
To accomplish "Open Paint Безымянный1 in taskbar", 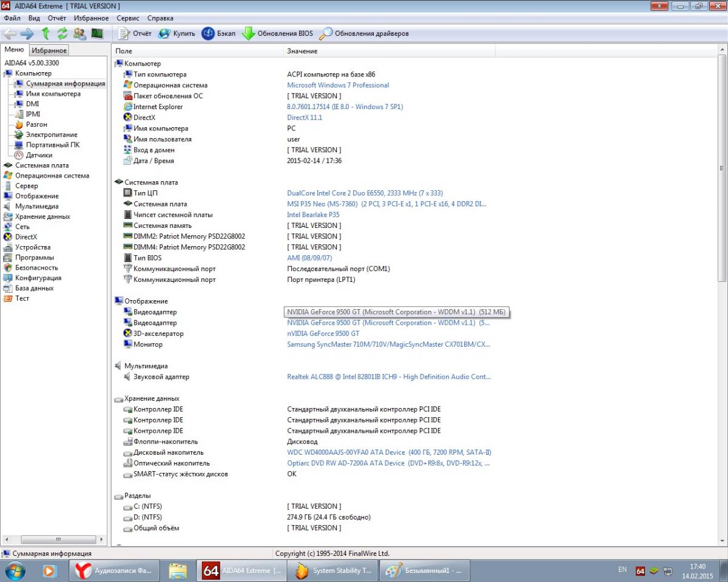I will click(425, 571).
